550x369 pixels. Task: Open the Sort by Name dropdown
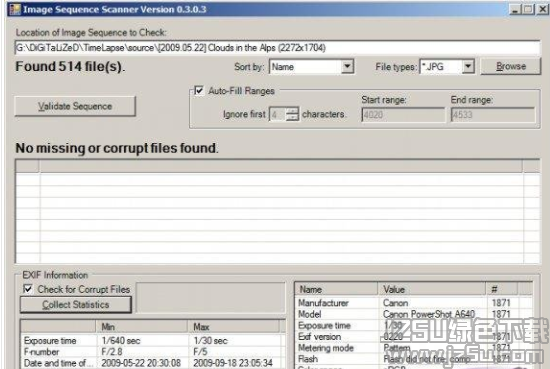click(x=347, y=67)
